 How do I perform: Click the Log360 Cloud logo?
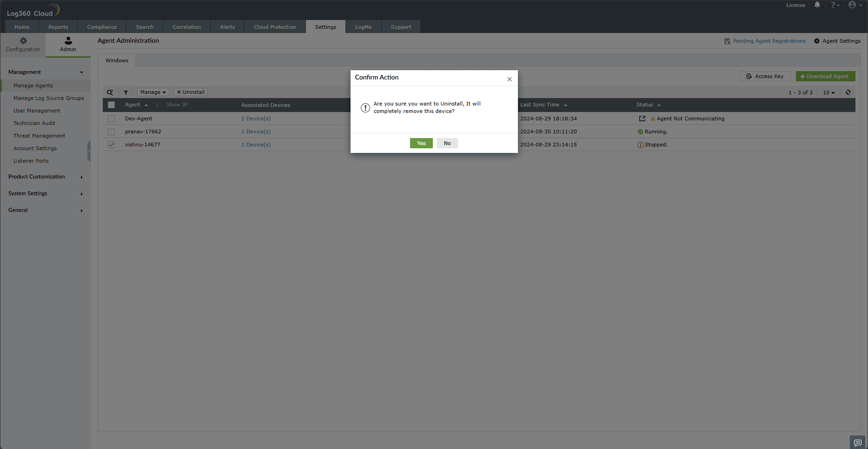point(33,11)
